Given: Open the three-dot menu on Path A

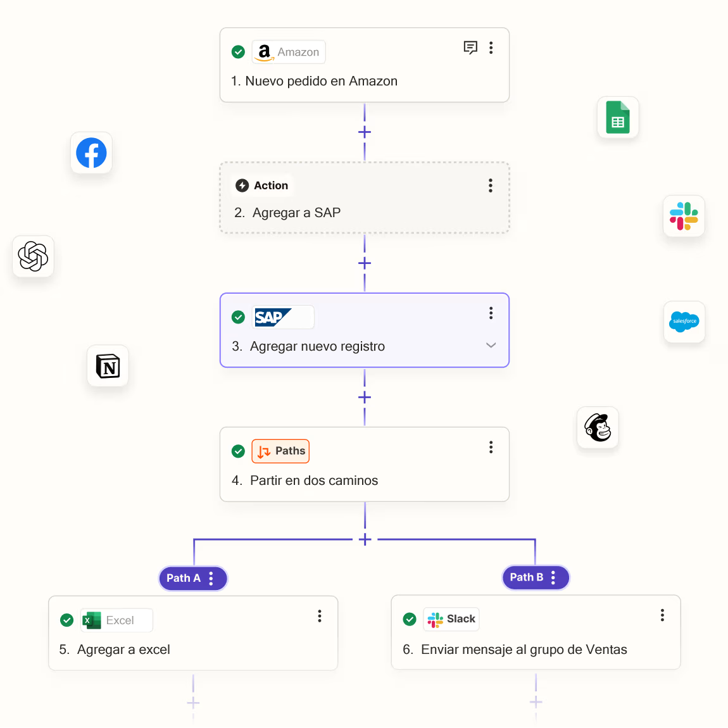Looking at the screenshot, I should click(211, 578).
